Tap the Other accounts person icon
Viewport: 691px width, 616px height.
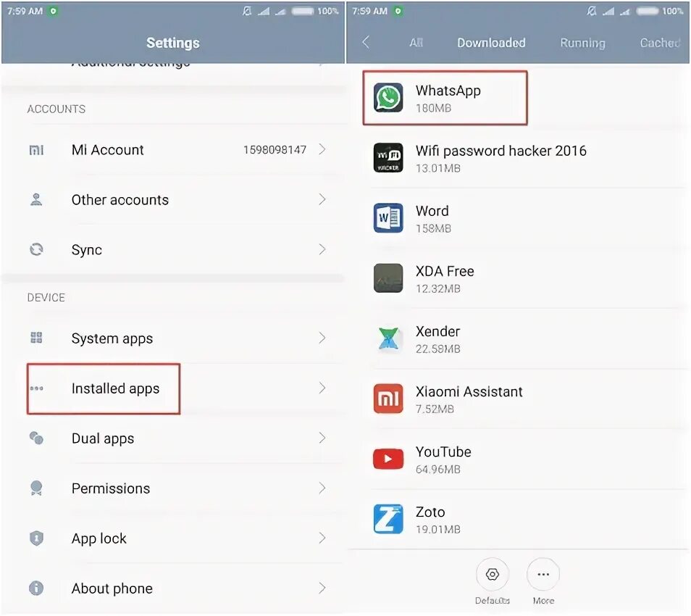point(36,200)
